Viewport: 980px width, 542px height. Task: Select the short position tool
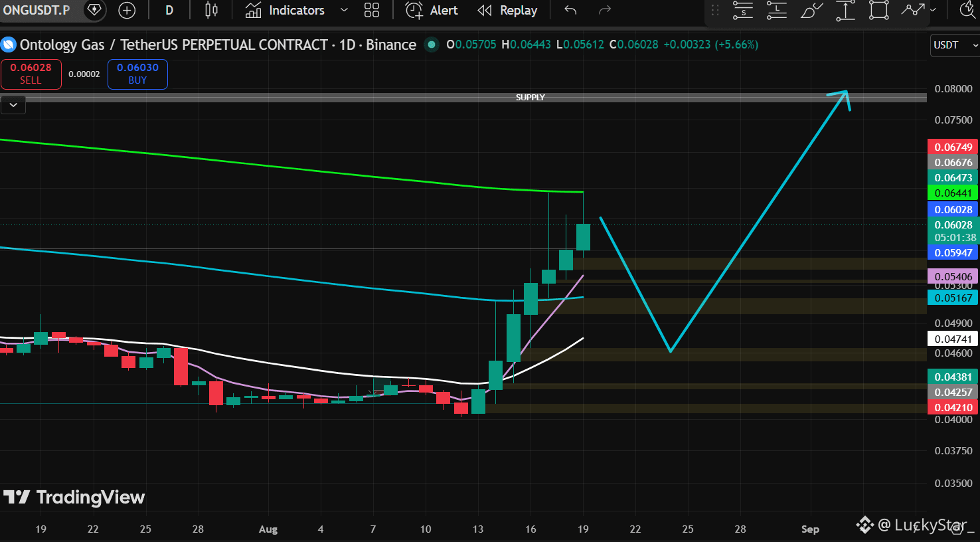pyautogui.click(x=743, y=10)
